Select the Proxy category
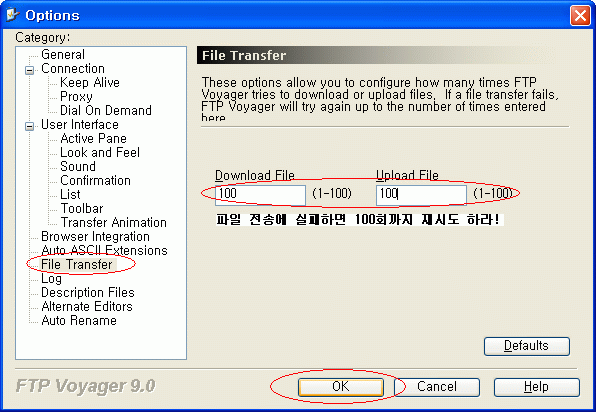 point(76,97)
